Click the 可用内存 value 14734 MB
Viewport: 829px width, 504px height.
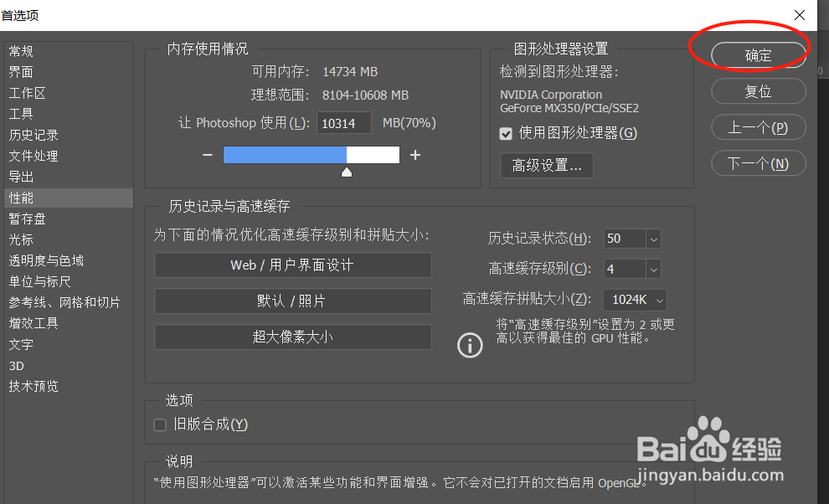point(350,71)
